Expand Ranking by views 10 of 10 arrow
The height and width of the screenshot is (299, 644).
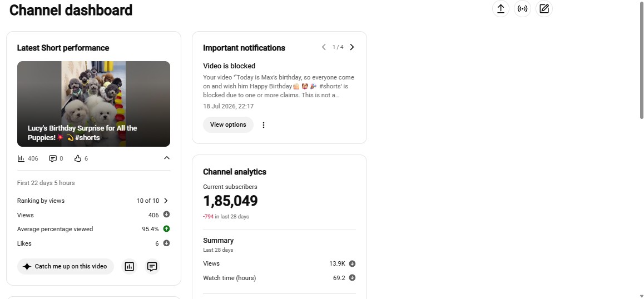166,201
